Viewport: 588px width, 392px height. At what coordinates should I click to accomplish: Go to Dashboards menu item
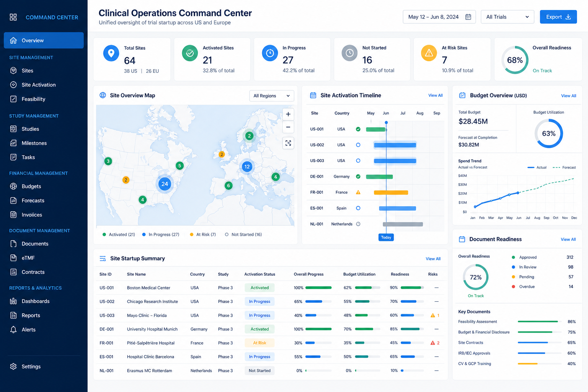point(36,301)
